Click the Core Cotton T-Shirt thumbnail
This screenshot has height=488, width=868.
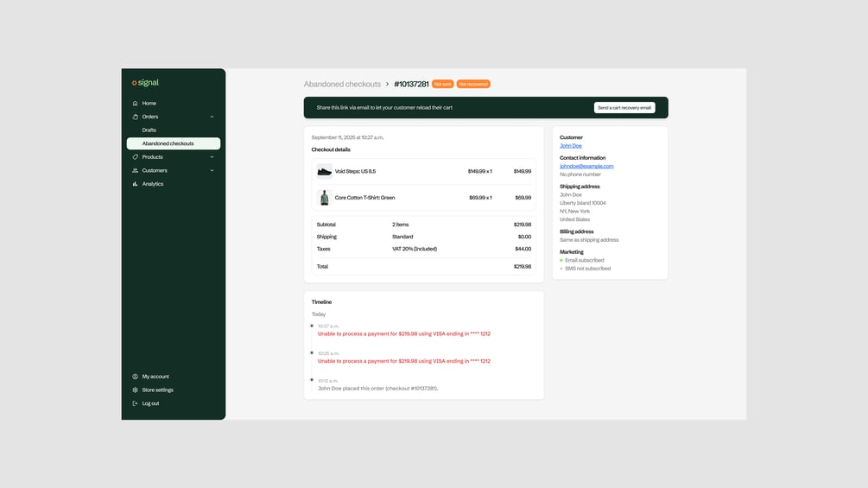pos(325,198)
